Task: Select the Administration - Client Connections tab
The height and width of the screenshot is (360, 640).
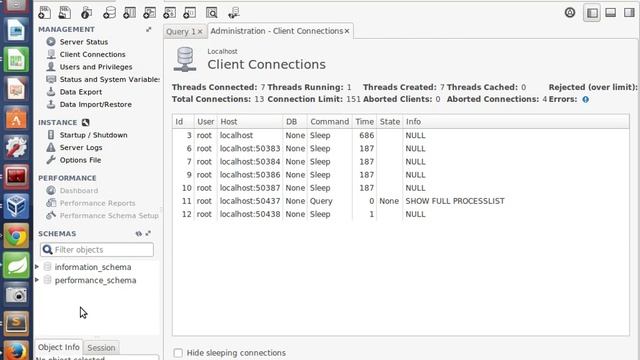Action: coord(276,31)
